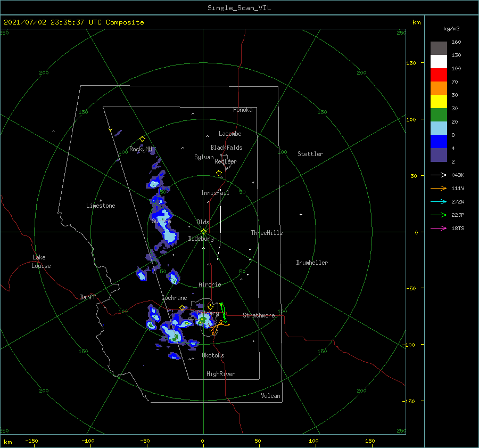
Task: Click the Banff label
Action: [x=88, y=297]
